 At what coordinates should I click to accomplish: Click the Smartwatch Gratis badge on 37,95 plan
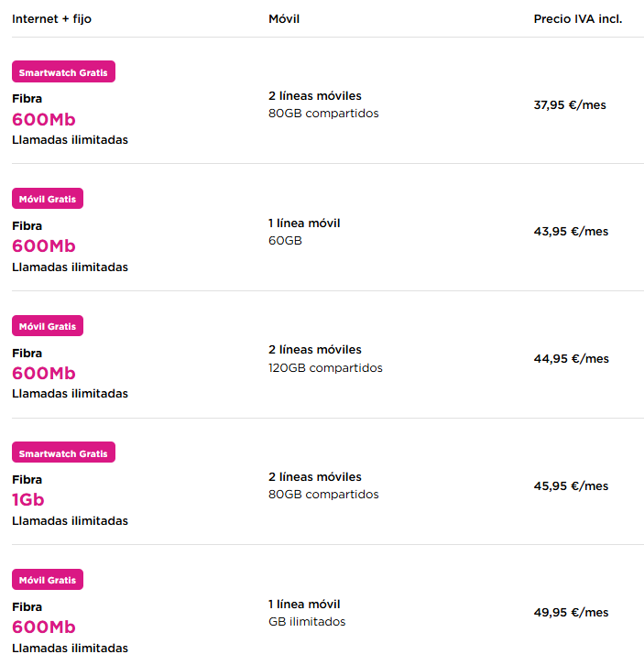[x=63, y=72]
